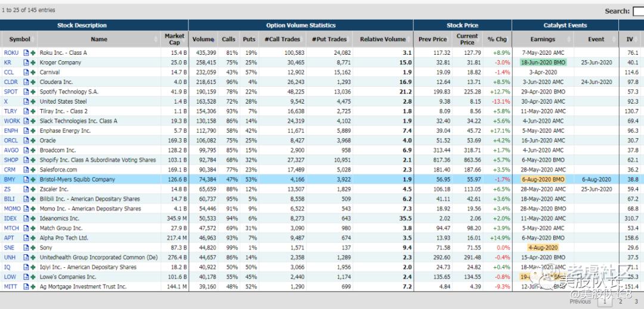Screen dimensions: 644x309
Task: Open the document icon for ORCL
Action: 26,141
